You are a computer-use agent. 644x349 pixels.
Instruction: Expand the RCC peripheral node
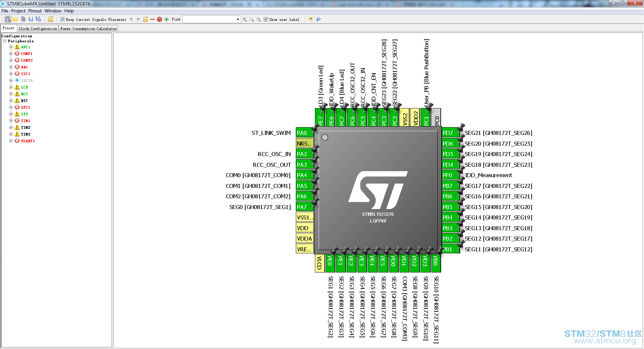coord(11,94)
